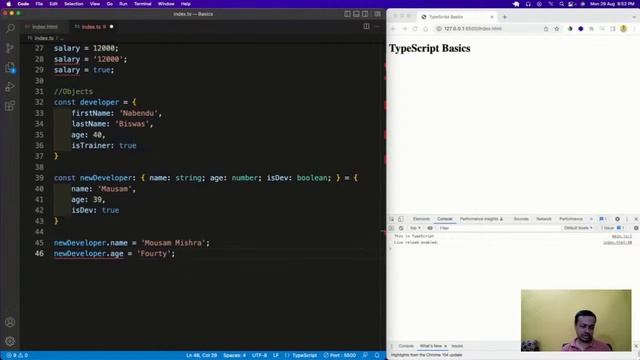Change encoding via UTF-8 status item
The width and height of the screenshot is (640, 360).
click(x=259, y=356)
